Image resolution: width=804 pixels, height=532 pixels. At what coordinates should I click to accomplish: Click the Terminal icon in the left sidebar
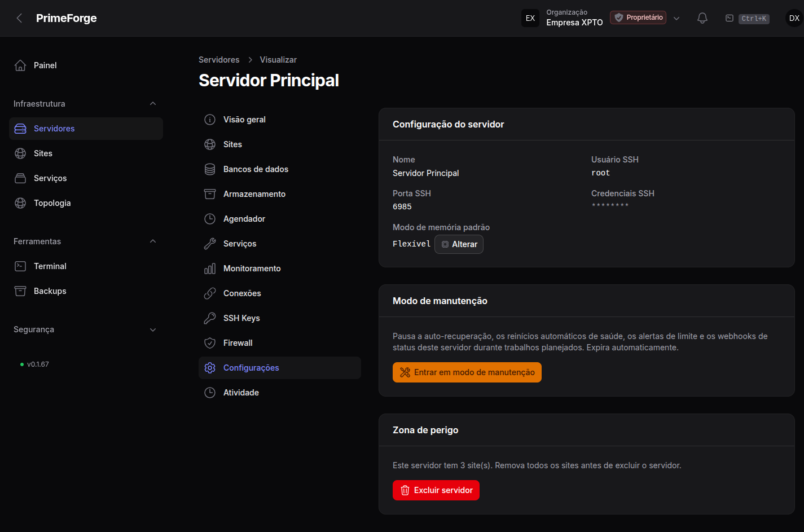20,266
